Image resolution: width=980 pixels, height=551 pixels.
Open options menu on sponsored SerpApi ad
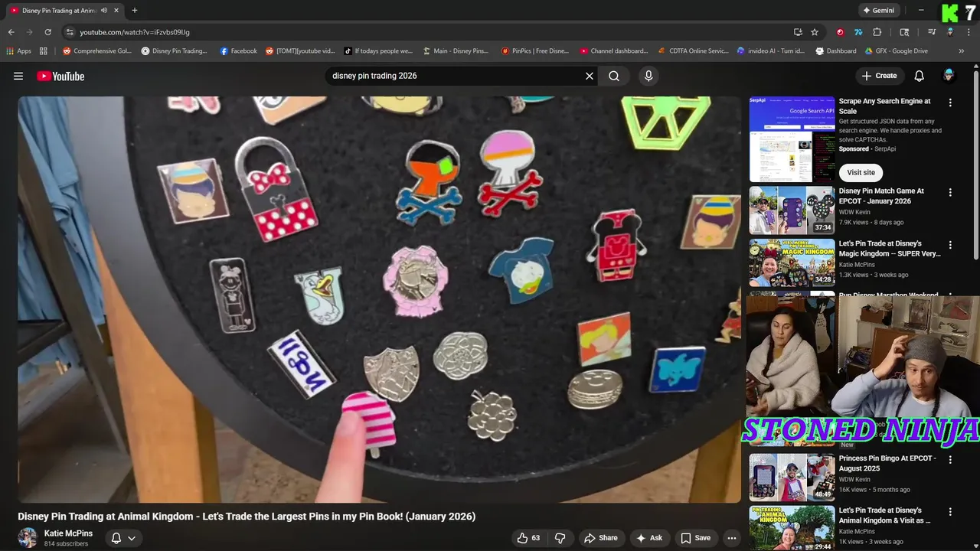point(950,103)
